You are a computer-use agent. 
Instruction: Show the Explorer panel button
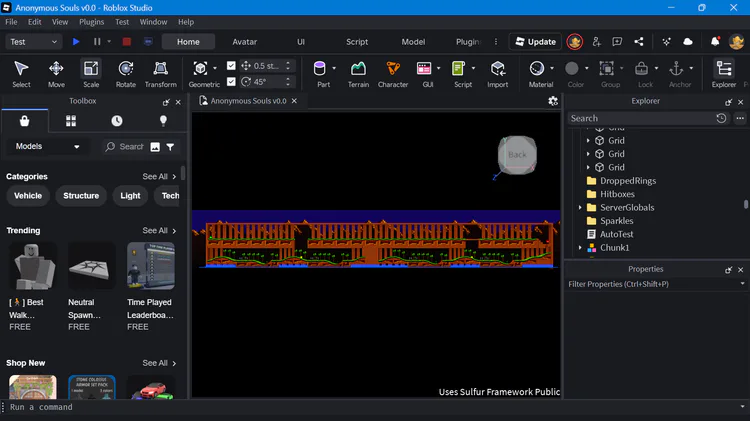point(724,74)
